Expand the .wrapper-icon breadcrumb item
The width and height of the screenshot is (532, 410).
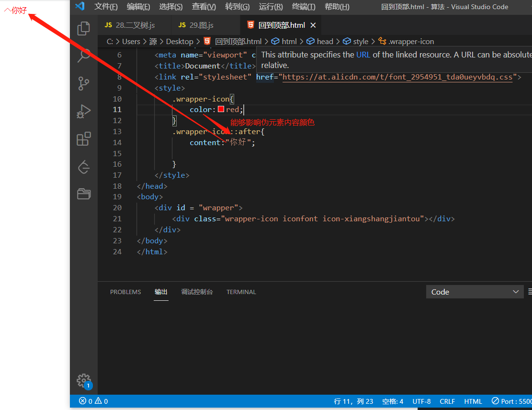click(407, 41)
